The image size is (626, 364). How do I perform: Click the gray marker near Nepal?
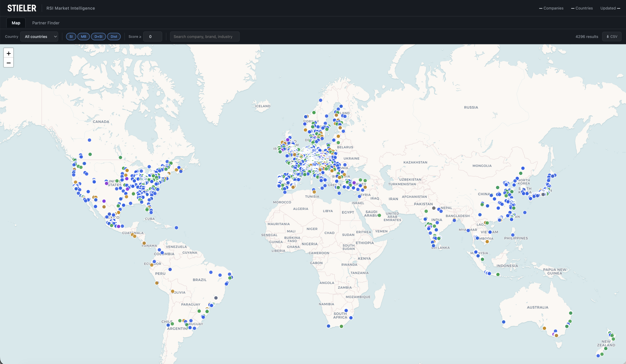(x=434, y=208)
